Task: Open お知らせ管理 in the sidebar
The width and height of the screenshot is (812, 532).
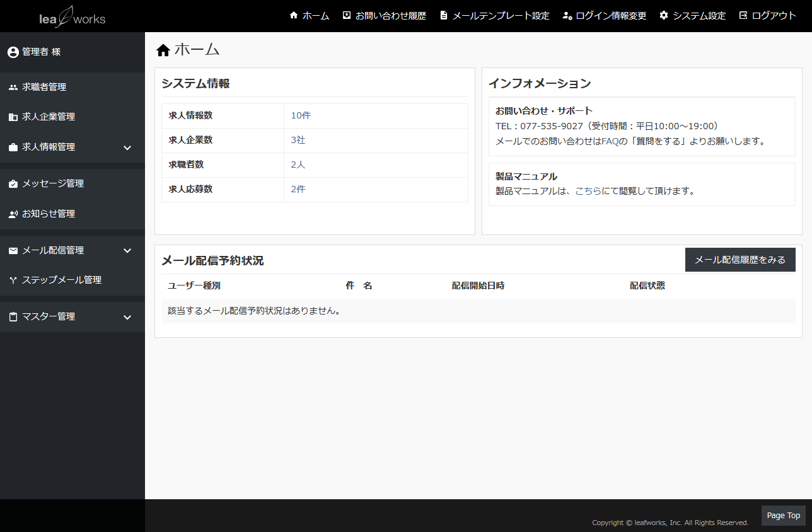Action: click(49, 214)
